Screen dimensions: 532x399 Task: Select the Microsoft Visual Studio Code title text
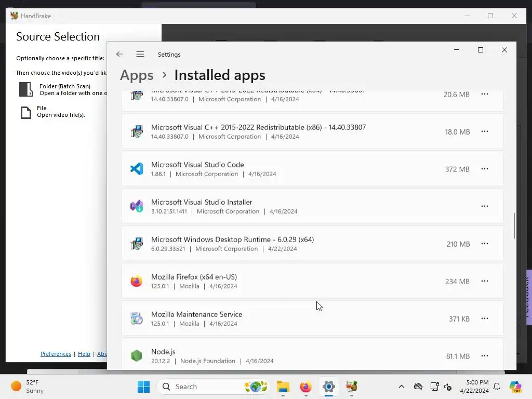(x=197, y=165)
